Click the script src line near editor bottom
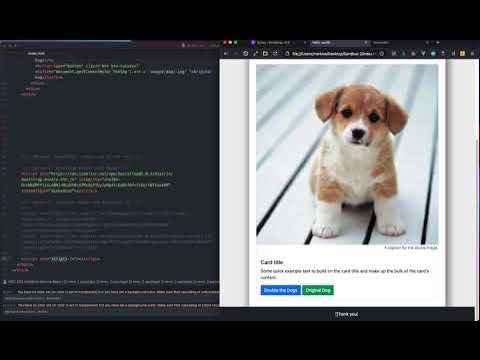The image size is (480, 360). [60, 259]
